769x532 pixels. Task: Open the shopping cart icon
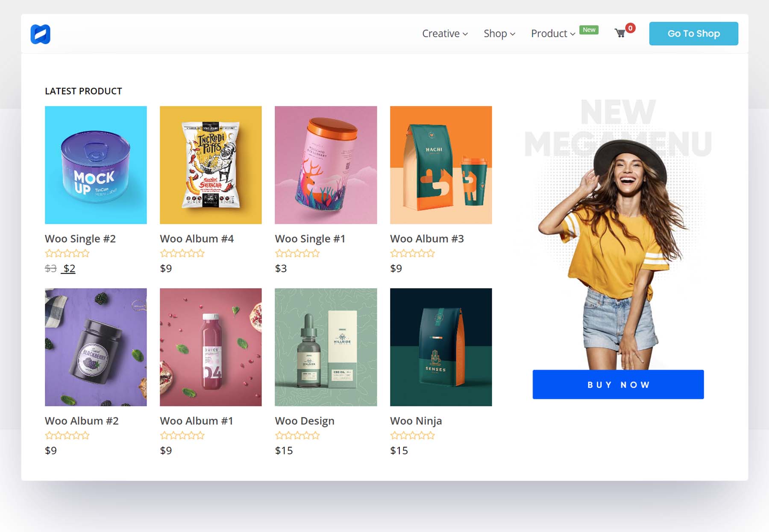pos(619,33)
